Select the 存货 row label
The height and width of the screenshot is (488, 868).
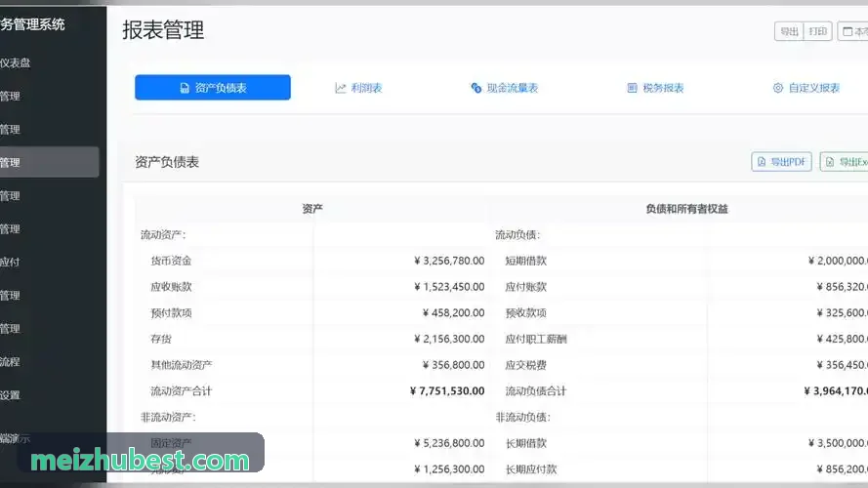tap(161, 339)
